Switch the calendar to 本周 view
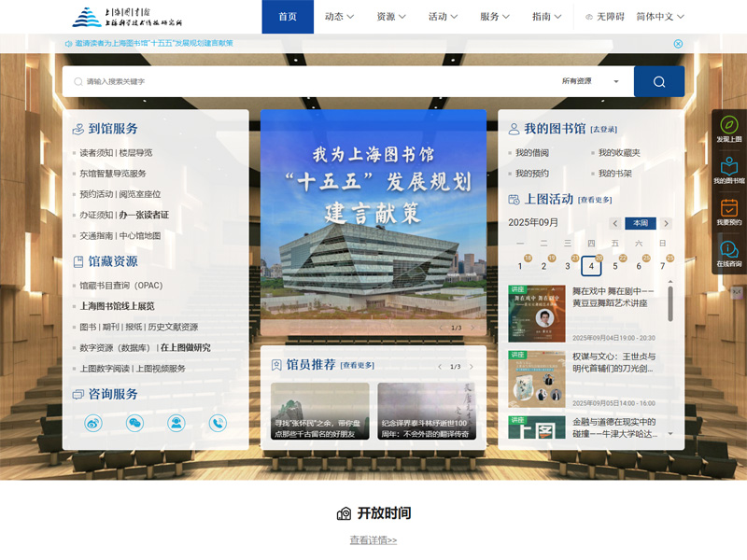This screenshot has height=560, width=747. point(640,223)
